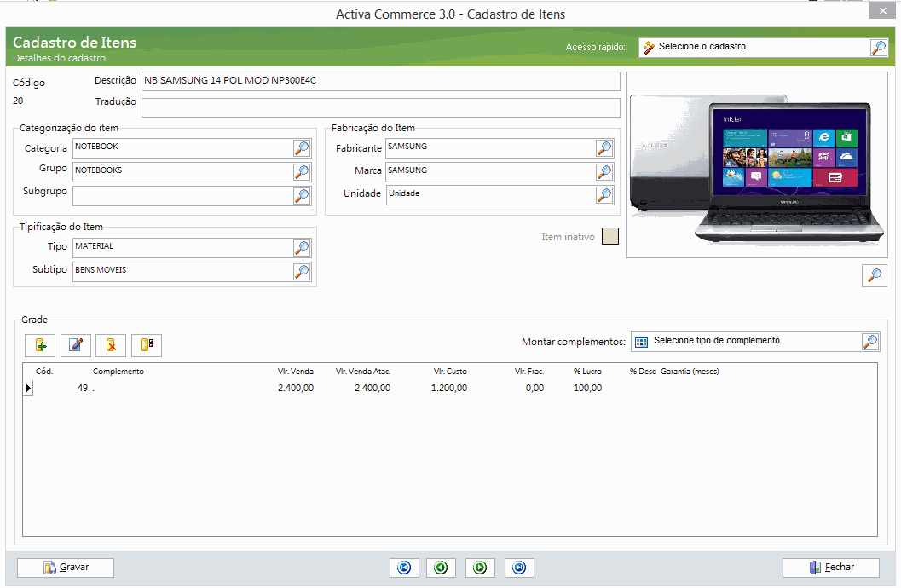Click the Tradução input field
This screenshot has height=588, width=901.
coord(380,107)
